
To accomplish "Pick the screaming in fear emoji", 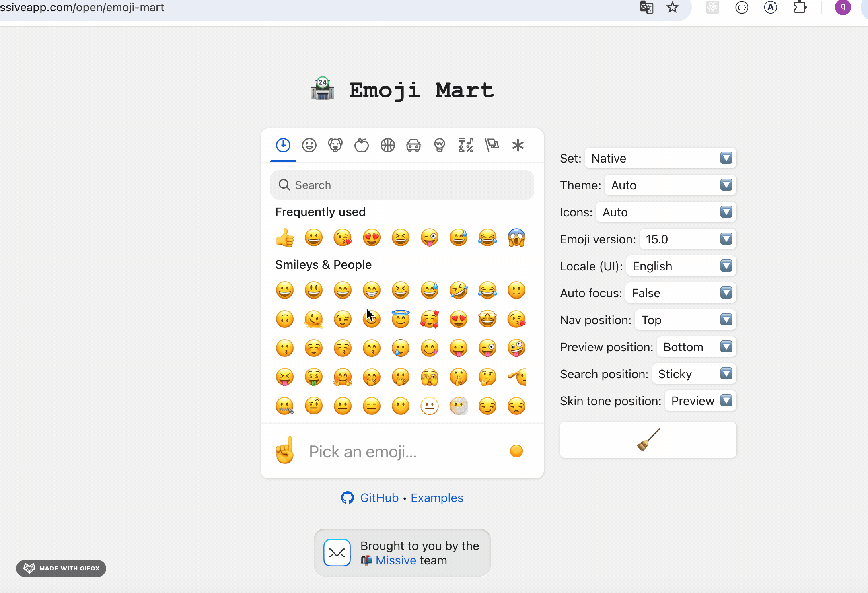I will click(516, 238).
